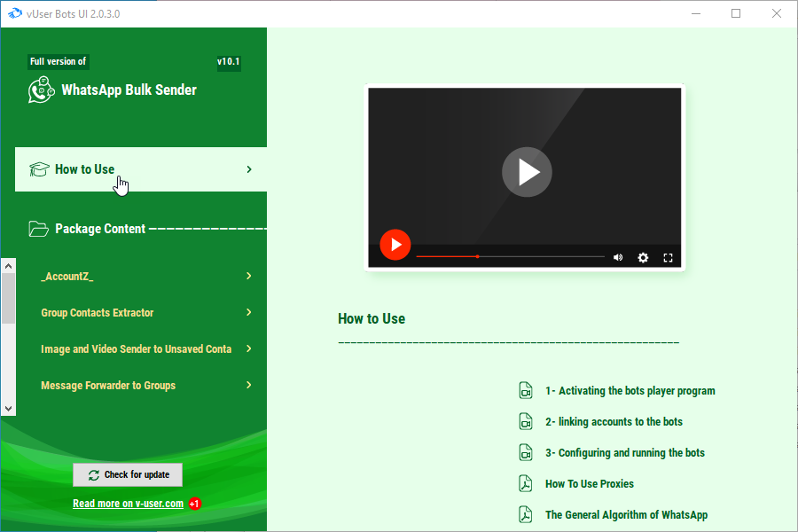Mute the video with the speaker icon
This screenshot has width=798, height=532.
pos(618,258)
